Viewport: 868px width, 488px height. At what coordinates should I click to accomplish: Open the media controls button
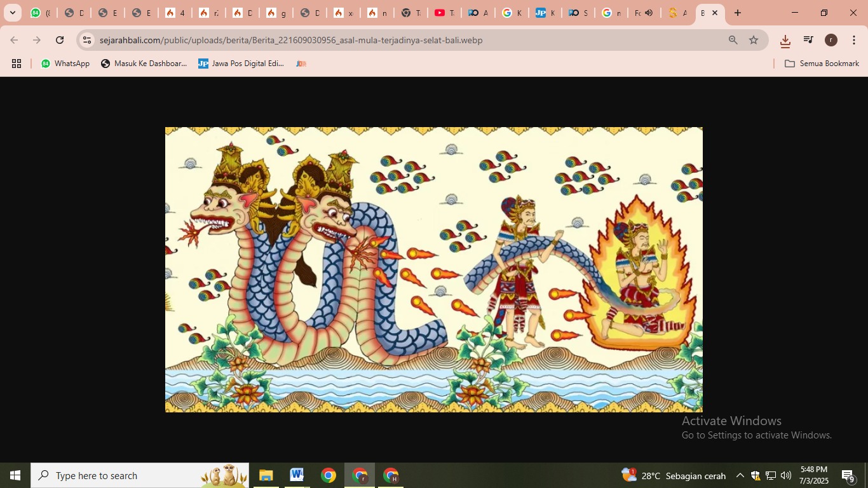click(808, 40)
